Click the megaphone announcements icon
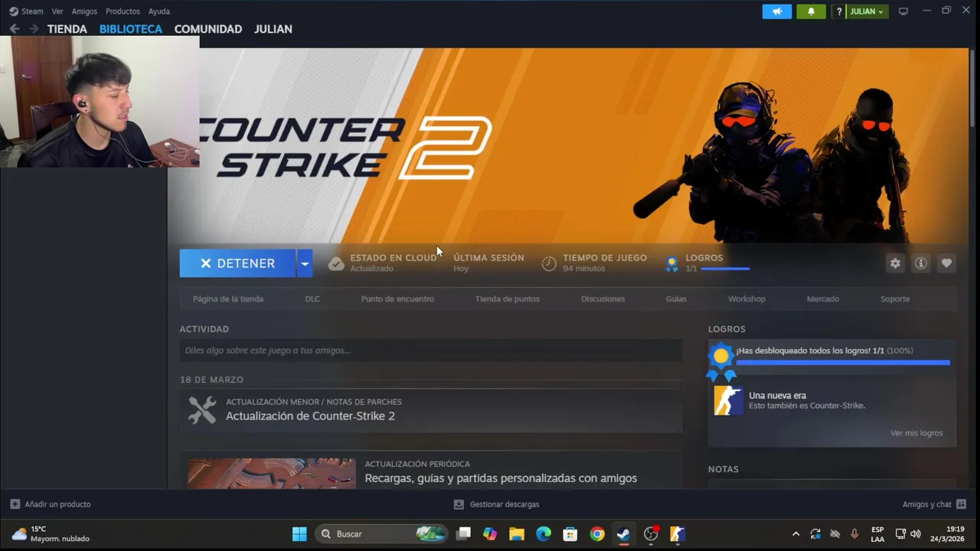This screenshot has width=980, height=551. coord(776,11)
